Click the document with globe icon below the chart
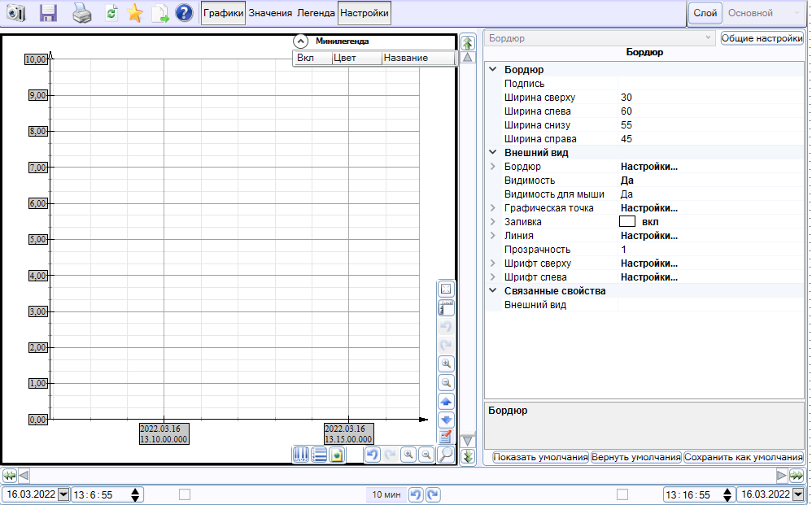This screenshot has height=505, width=812. coord(337,455)
